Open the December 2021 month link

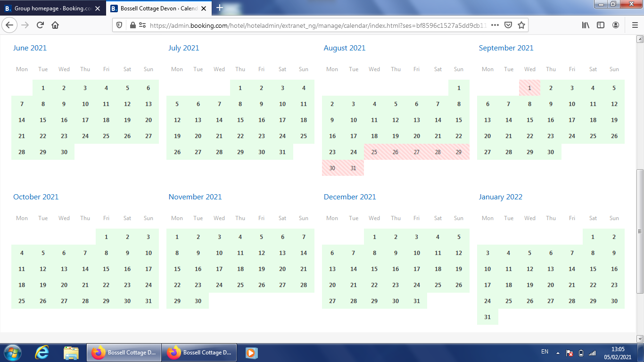click(350, 197)
